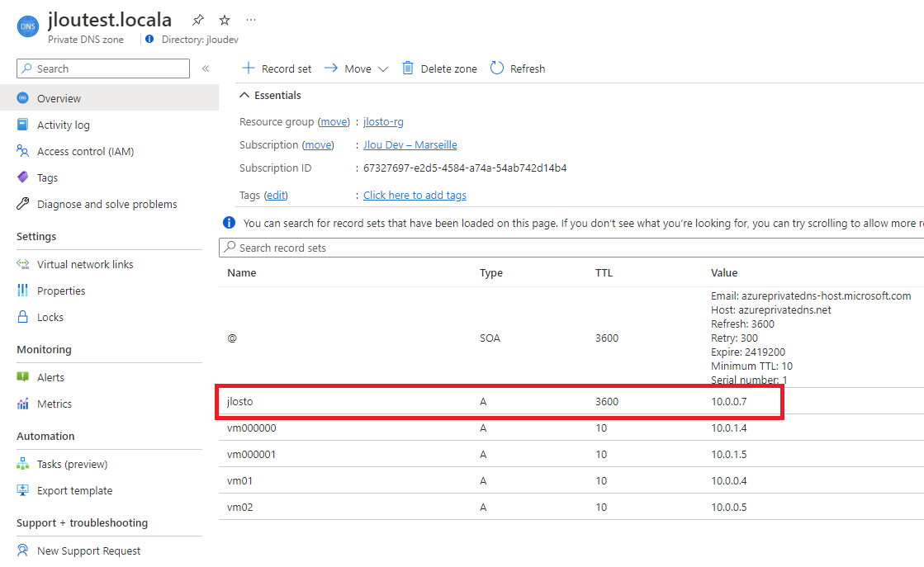Click the Resource group move link
This screenshot has height=567, width=924.
coord(334,122)
